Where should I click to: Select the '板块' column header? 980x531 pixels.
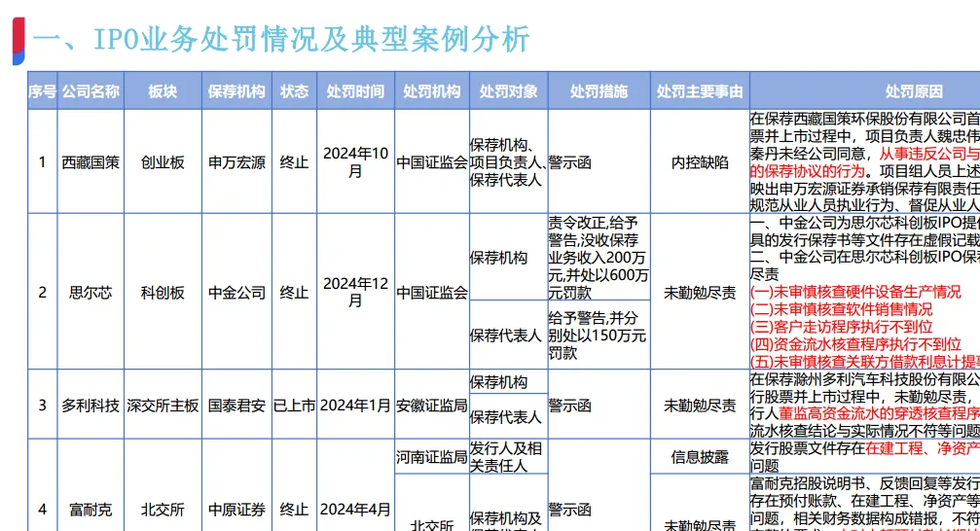pos(163,91)
